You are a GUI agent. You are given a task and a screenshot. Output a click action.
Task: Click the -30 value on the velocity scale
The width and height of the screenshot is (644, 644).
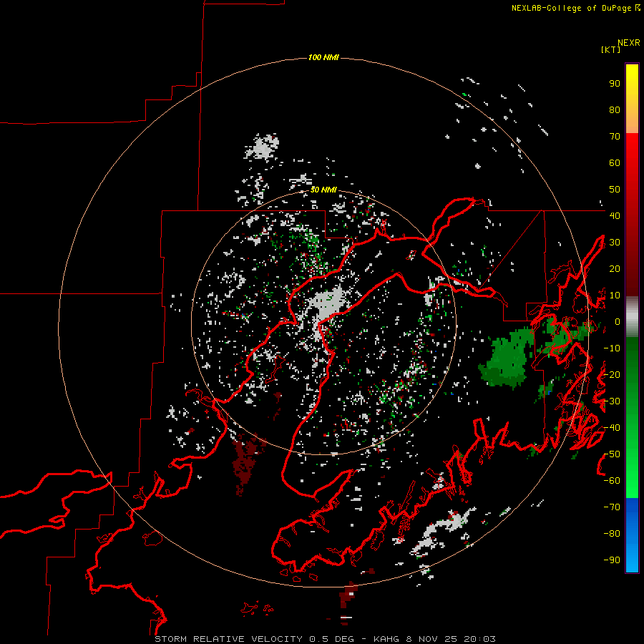click(612, 401)
